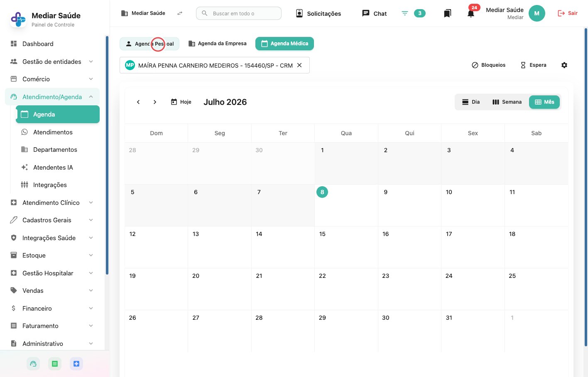Open calendar settings gear icon

[x=564, y=65]
